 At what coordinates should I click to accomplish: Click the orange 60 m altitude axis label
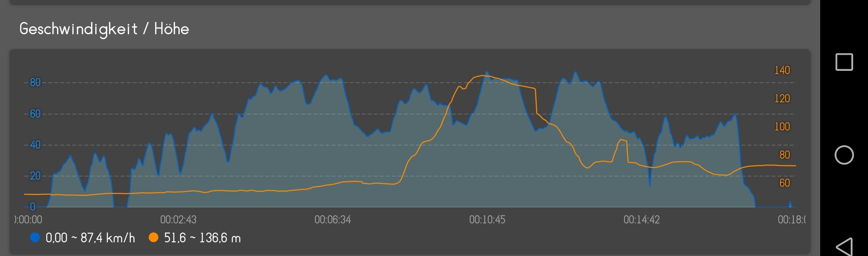point(784,183)
